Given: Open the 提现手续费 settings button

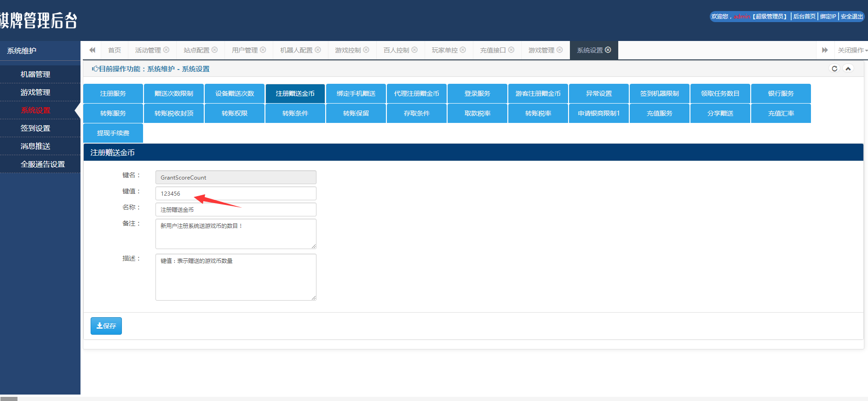Looking at the screenshot, I should (x=113, y=133).
